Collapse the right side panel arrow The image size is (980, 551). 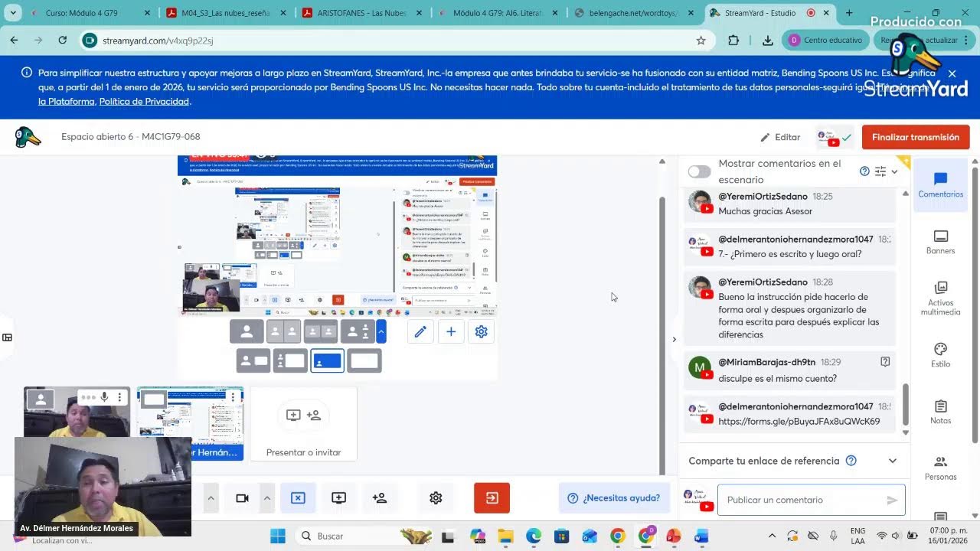(674, 339)
